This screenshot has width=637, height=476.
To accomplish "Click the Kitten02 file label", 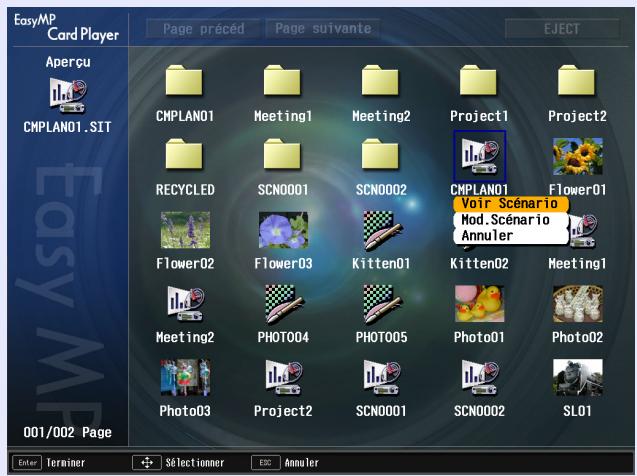I will (x=479, y=264).
